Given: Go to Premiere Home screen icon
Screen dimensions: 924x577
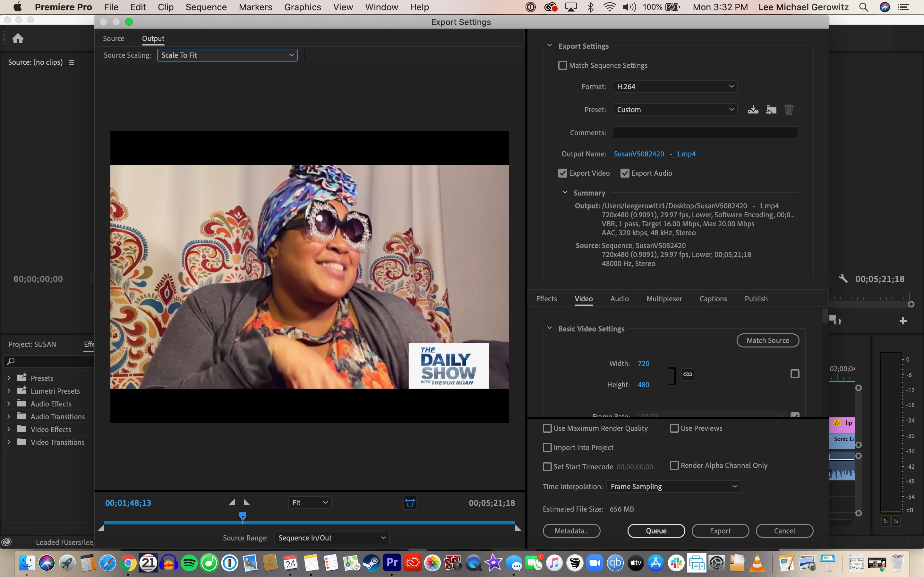Looking at the screenshot, I should click(18, 38).
